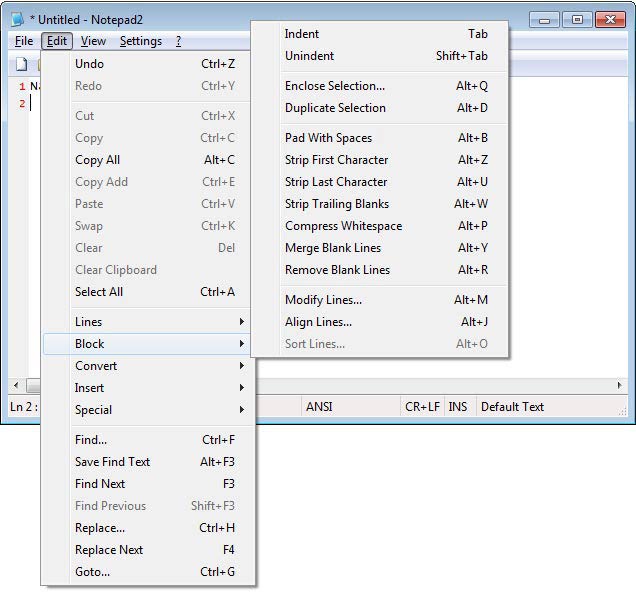Viewport: 636px width, 595px height.
Task: Select Indent in the Block submenu
Action: pyautogui.click(x=379, y=34)
